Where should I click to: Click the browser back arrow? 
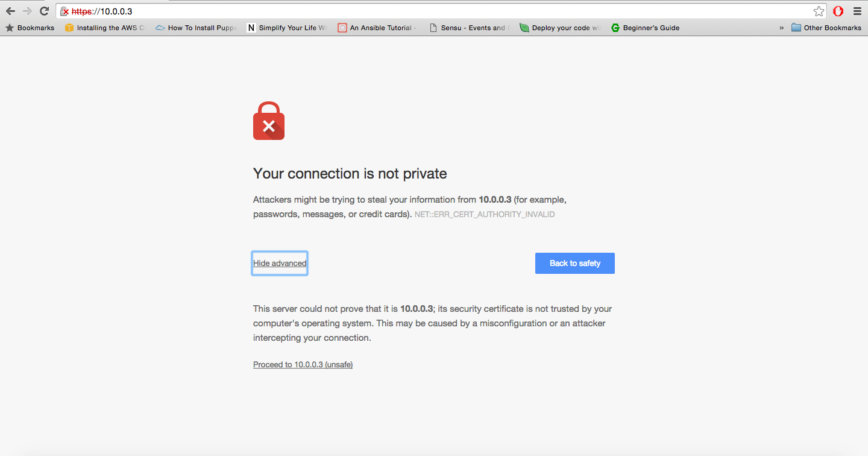[10, 11]
